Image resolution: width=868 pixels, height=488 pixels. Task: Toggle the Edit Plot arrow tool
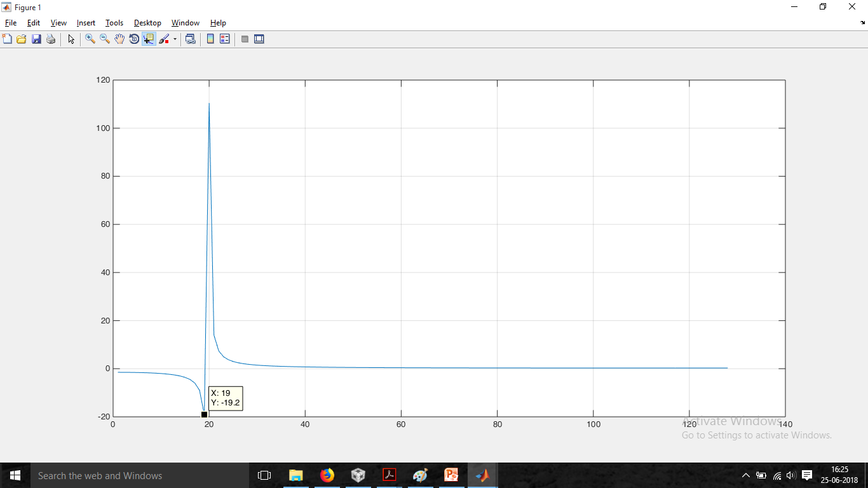point(71,39)
